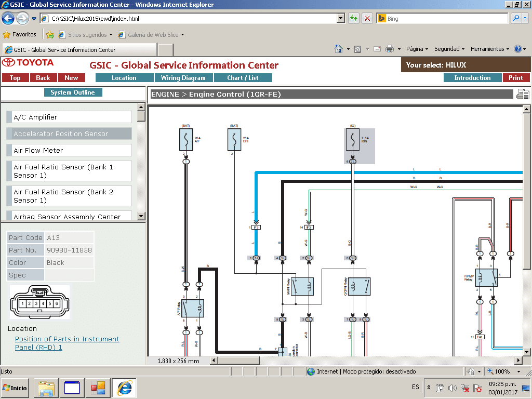The width and height of the screenshot is (532, 399).
Task: Open the search provider dropdown arrow
Action: pos(525,18)
